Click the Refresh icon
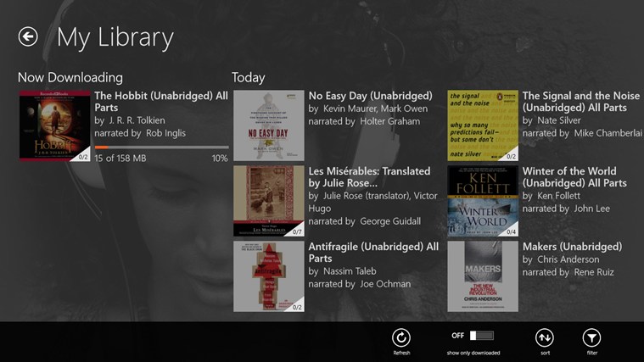This screenshot has height=362, width=644. [x=401, y=337]
